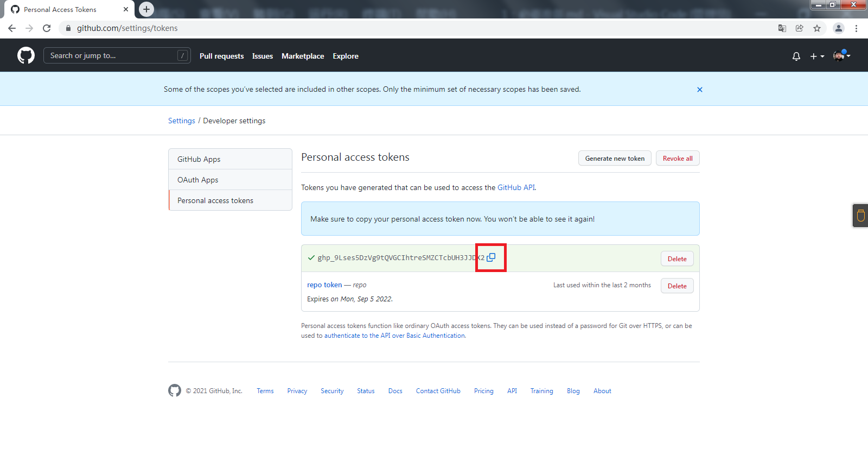The image size is (868, 467).
Task: Open the user avatar menu
Action: 841,55
